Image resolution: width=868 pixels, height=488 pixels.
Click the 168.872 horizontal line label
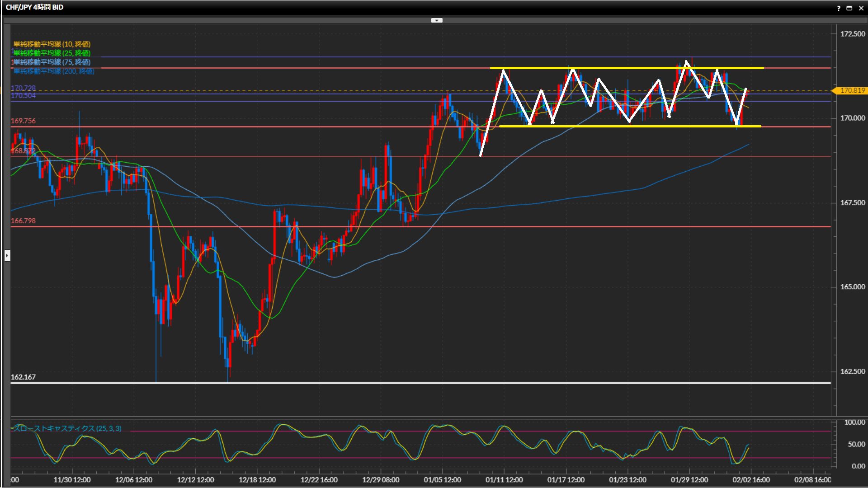23,150
